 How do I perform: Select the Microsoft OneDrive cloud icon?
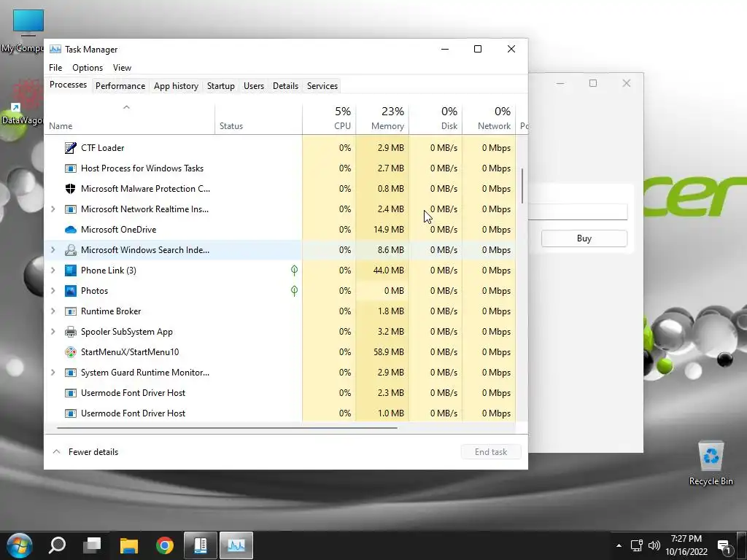tap(71, 230)
